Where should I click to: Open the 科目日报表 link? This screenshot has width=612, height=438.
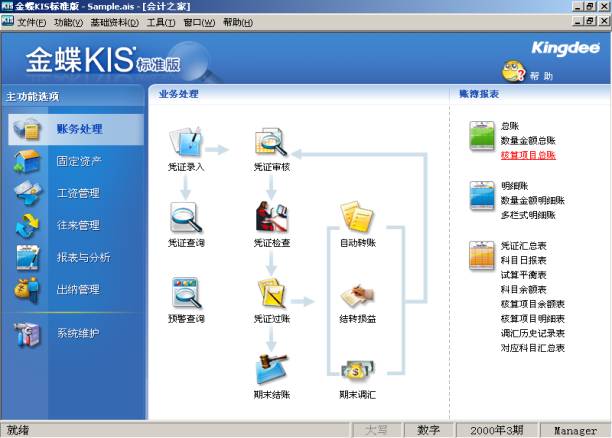click(523, 260)
